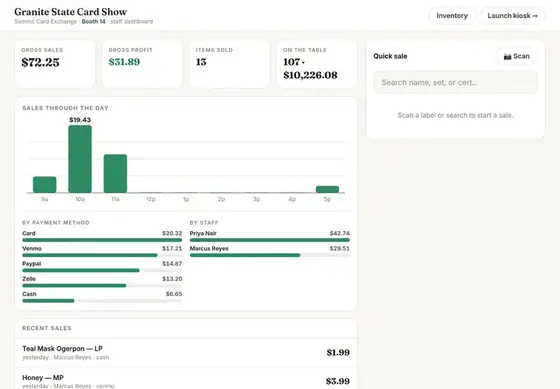Click the Cash payment progress bar
Screen dimensions: 560x389
point(102,301)
